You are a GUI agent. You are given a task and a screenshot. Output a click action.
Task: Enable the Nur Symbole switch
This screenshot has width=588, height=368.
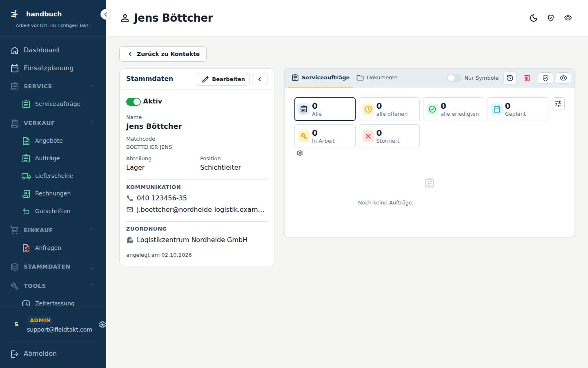454,78
